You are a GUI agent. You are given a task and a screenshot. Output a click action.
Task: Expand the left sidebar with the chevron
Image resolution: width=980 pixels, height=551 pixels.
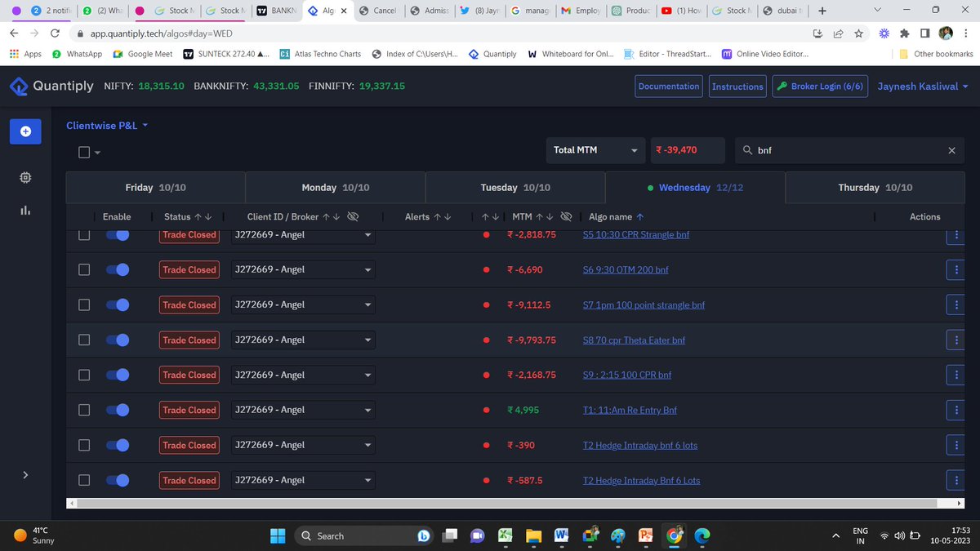[25, 475]
